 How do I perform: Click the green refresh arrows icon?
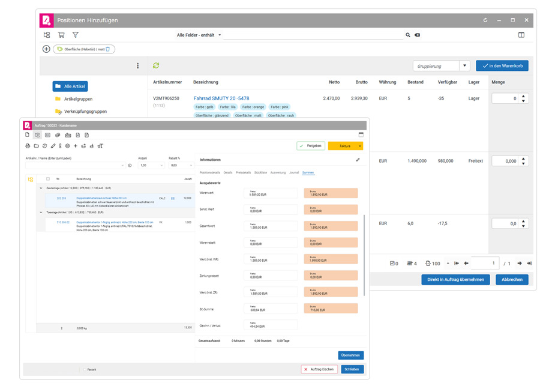[x=156, y=65]
